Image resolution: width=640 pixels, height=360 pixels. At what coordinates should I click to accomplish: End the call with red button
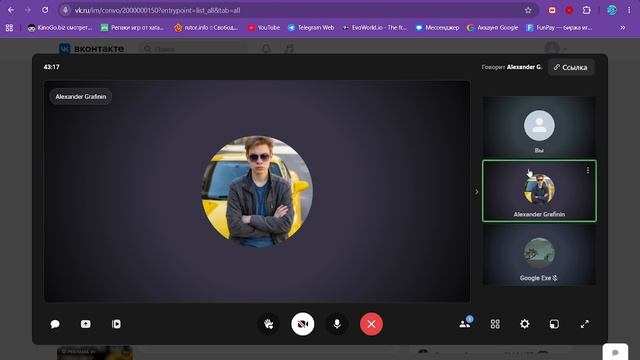tap(371, 324)
